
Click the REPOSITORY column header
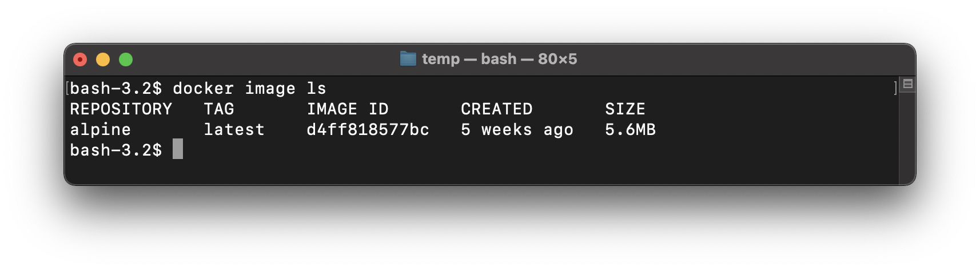coord(121,109)
